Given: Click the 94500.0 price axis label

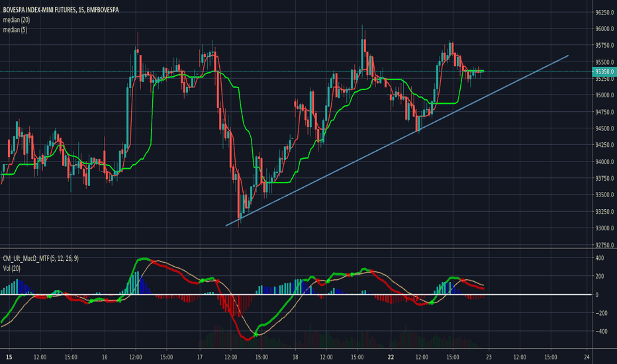Looking at the screenshot, I should (604, 128).
